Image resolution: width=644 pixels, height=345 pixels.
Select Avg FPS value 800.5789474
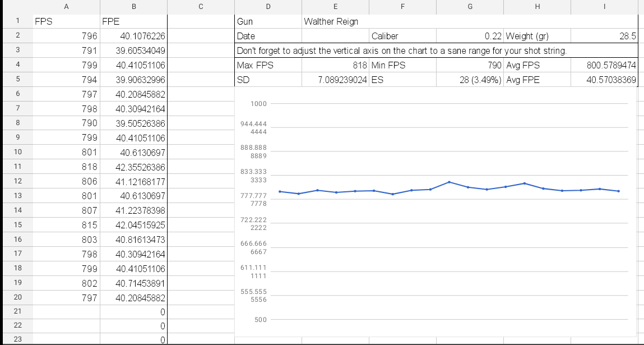pyautogui.click(x=604, y=65)
